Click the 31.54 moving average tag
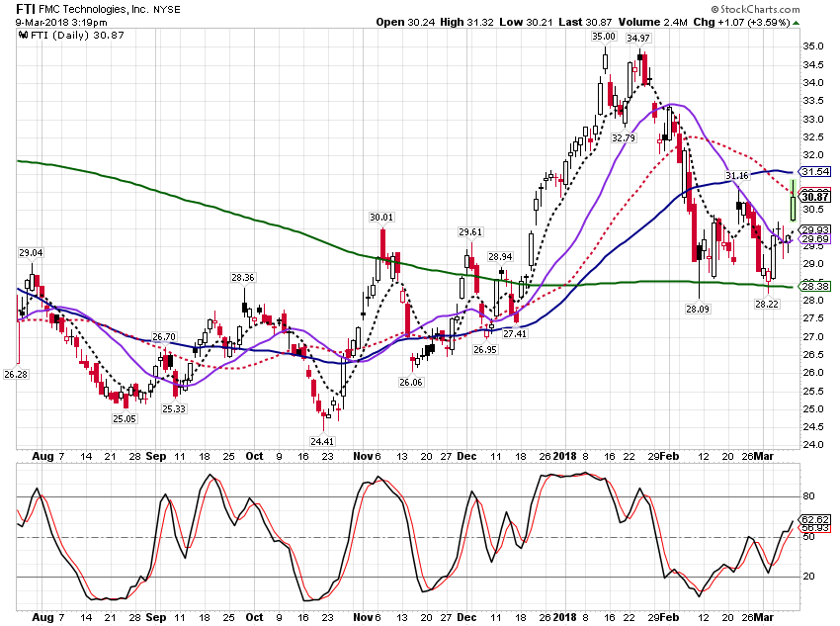The height and width of the screenshot is (626, 840). pyautogui.click(x=815, y=171)
